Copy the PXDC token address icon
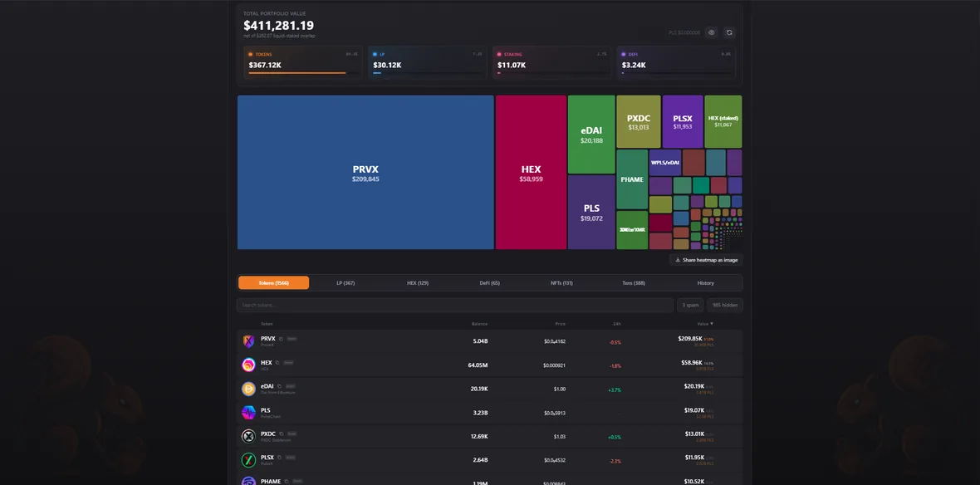The width and height of the screenshot is (980, 485). click(282, 434)
